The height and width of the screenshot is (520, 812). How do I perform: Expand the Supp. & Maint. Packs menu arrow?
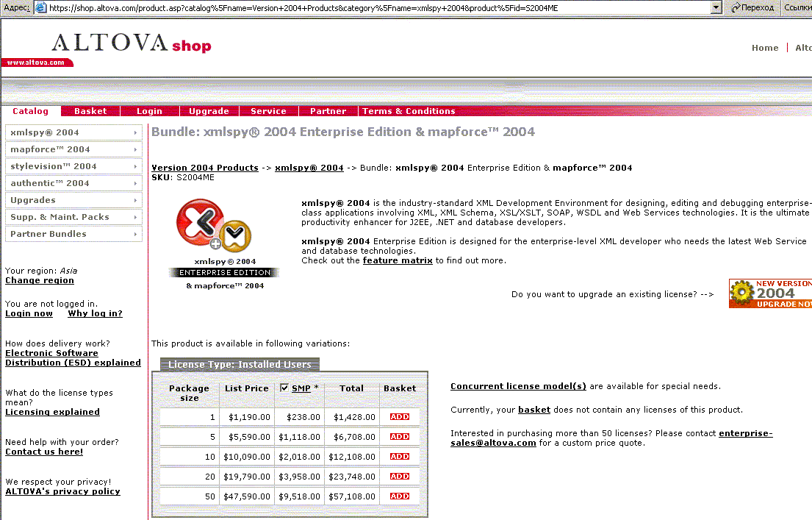pos(135,217)
